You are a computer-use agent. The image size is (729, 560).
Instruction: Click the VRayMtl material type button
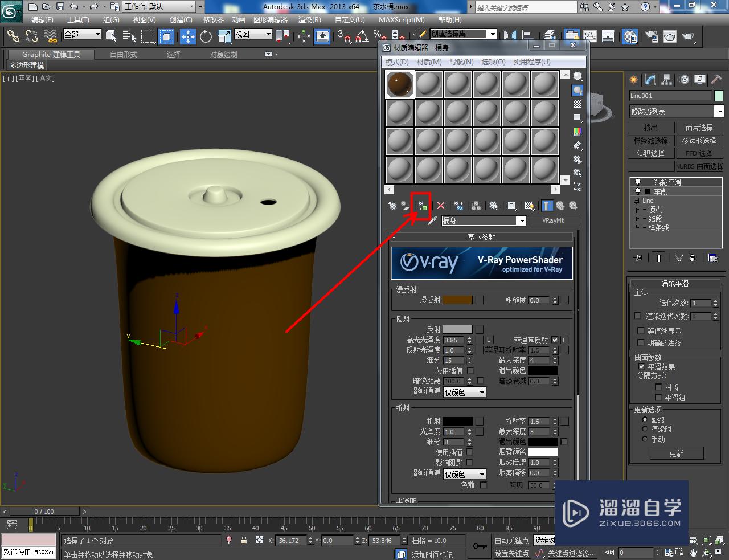554,220
